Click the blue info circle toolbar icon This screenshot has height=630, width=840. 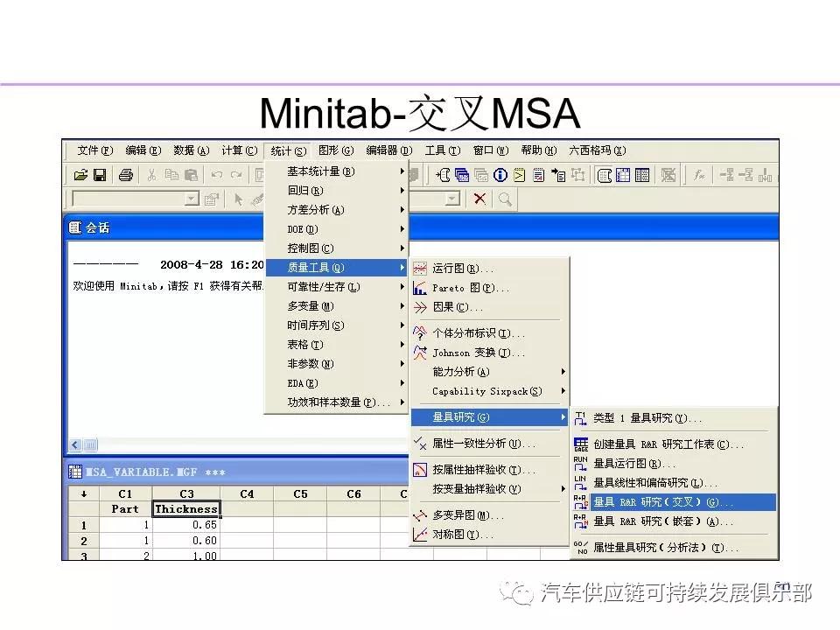point(500,175)
